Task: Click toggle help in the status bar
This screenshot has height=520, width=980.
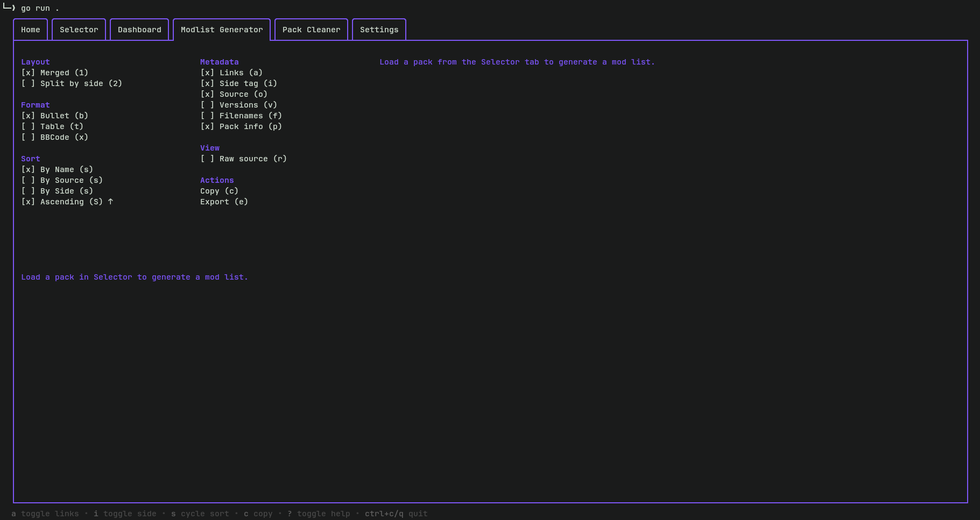Action: (x=318, y=514)
